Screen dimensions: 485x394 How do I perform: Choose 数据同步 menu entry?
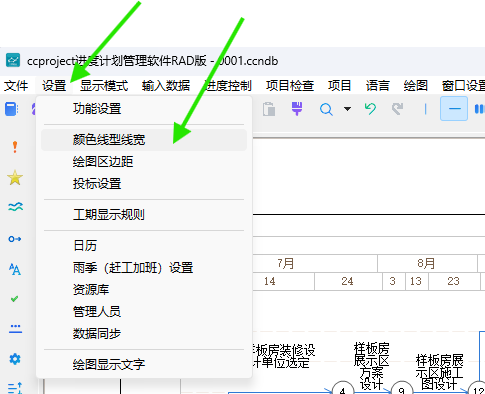tap(144, 334)
